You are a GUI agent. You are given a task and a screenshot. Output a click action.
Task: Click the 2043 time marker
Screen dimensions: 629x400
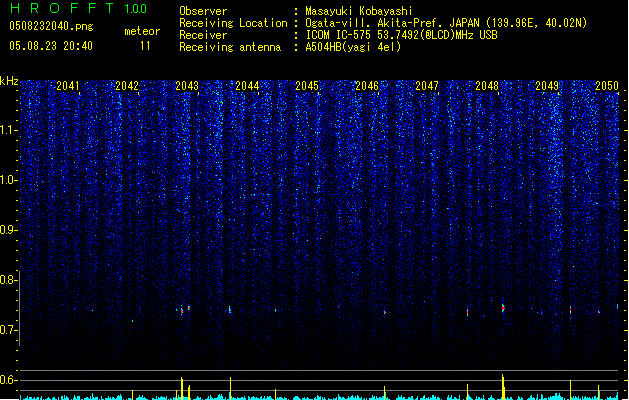click(187, 86)
